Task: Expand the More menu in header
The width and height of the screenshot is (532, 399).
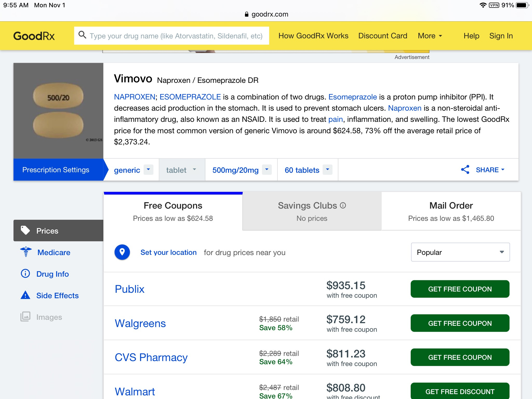Action: tap(430, 36)
